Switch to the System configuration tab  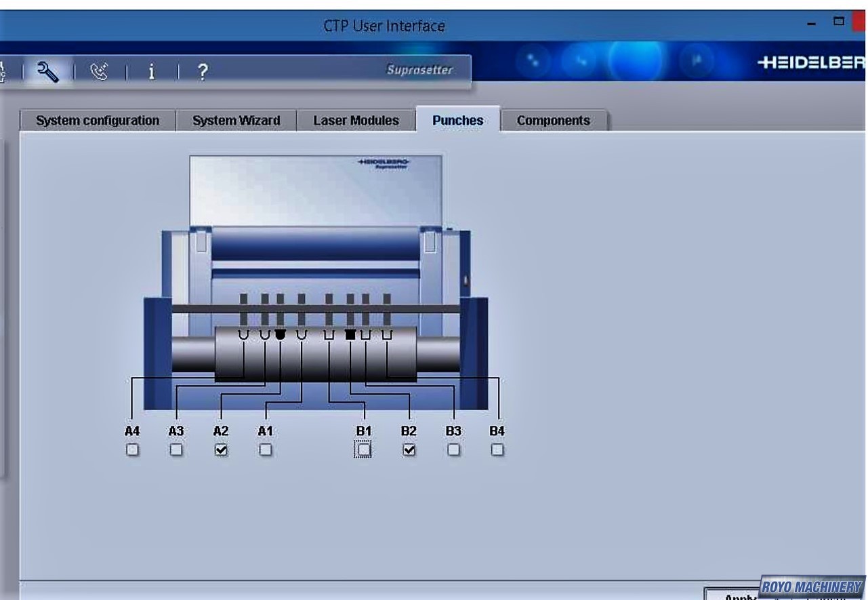point(98,121)
